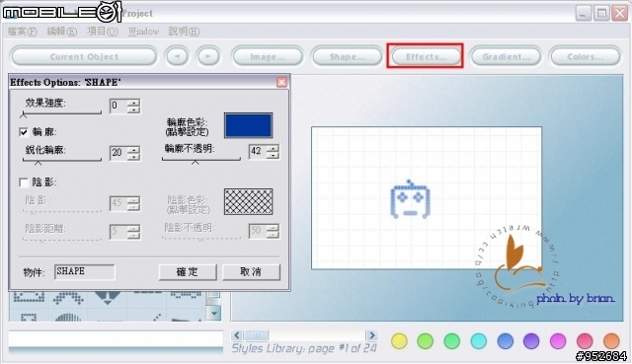
Task: Select the purple style circle
Action: point(531,341)
